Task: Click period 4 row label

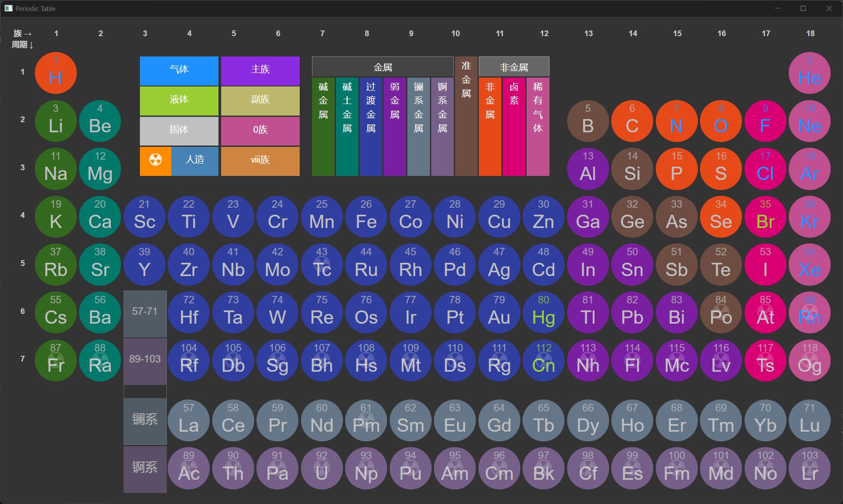Action: 23,215
